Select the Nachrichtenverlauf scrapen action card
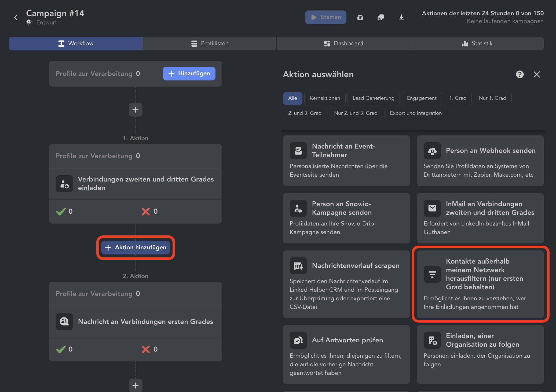 click(346, 284)
